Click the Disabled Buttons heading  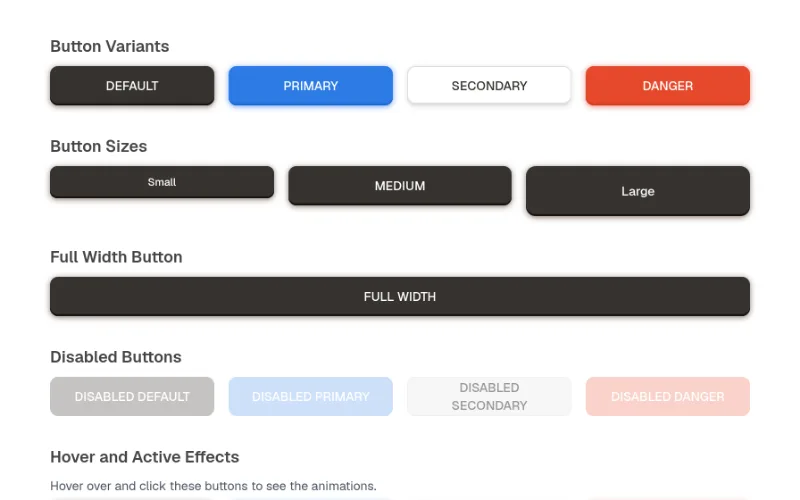[116, 357]
